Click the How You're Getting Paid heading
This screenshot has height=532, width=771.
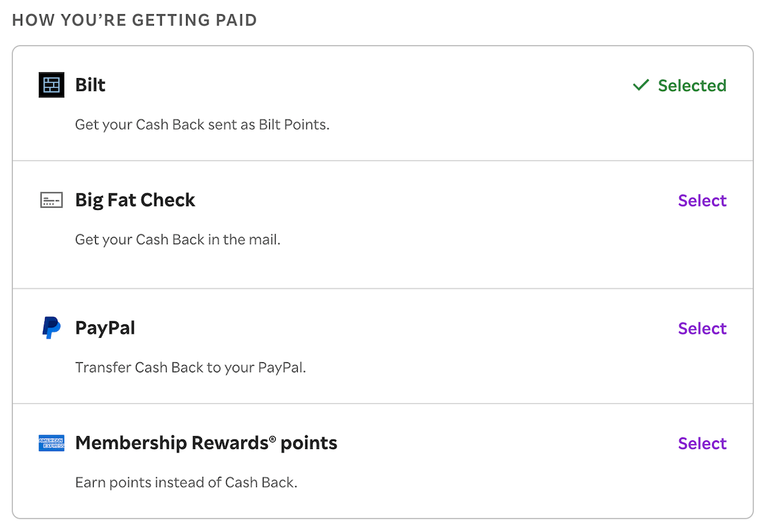[x=135, y=20]
